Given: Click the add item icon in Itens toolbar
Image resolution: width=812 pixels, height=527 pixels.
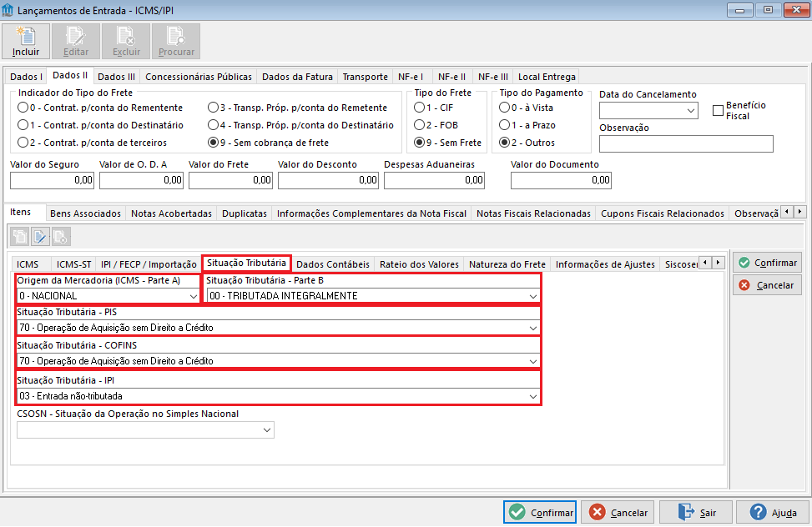Looking at the screenshot, I should (x=20, y=237).
